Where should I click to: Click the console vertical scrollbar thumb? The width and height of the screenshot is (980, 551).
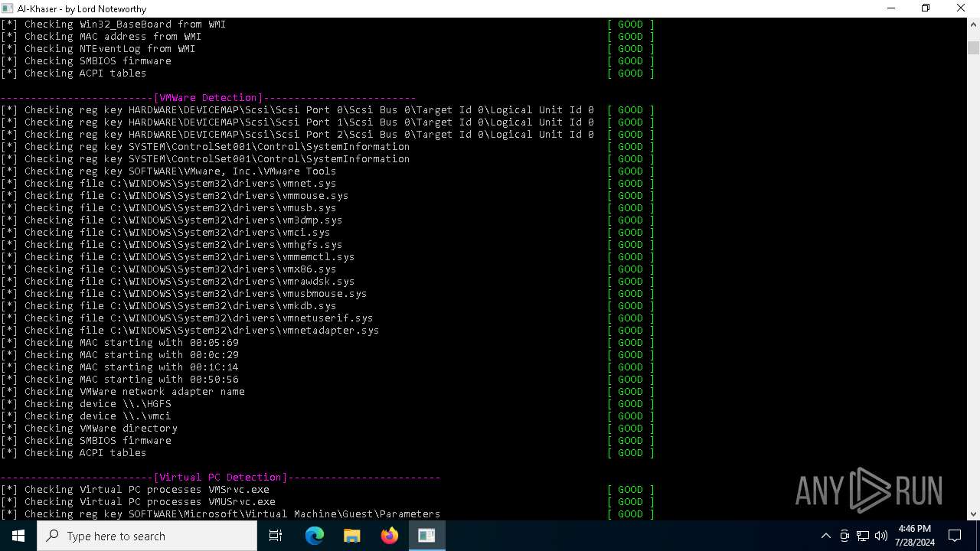(973, 47)
